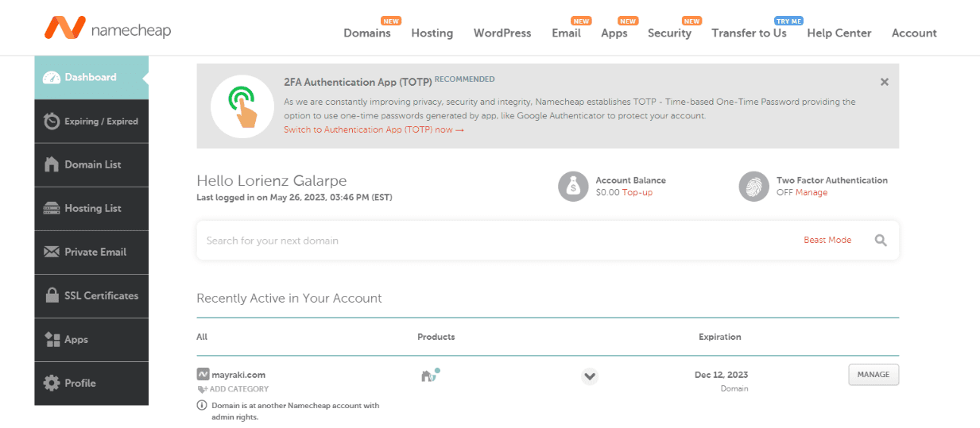This screenshot has height=428, width=980.
Task: Click the MANAGE button for mayraki.com
Action: (873, 375)
